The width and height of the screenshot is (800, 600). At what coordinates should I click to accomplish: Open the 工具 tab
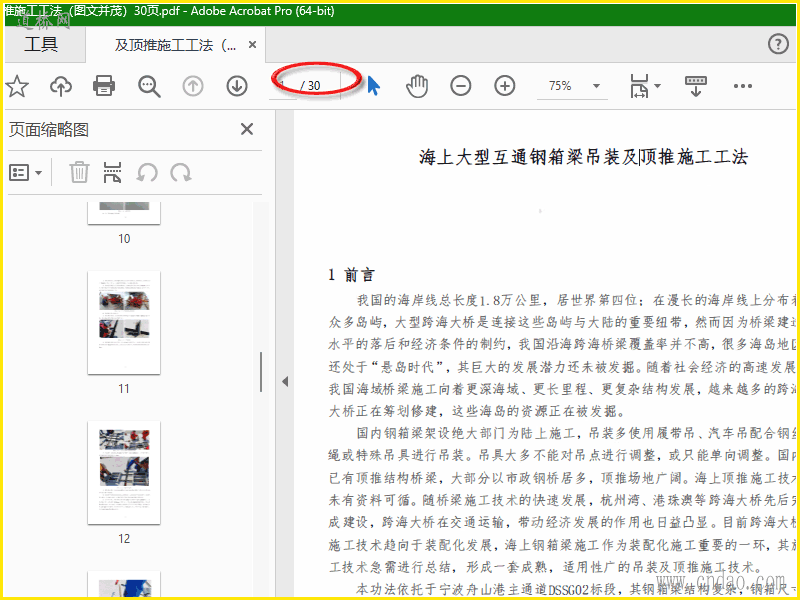pyautogui.click(x=41, y=44)
